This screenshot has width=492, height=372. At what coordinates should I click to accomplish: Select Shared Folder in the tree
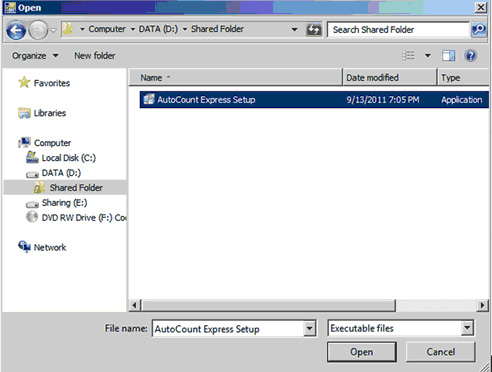[76, 188]
